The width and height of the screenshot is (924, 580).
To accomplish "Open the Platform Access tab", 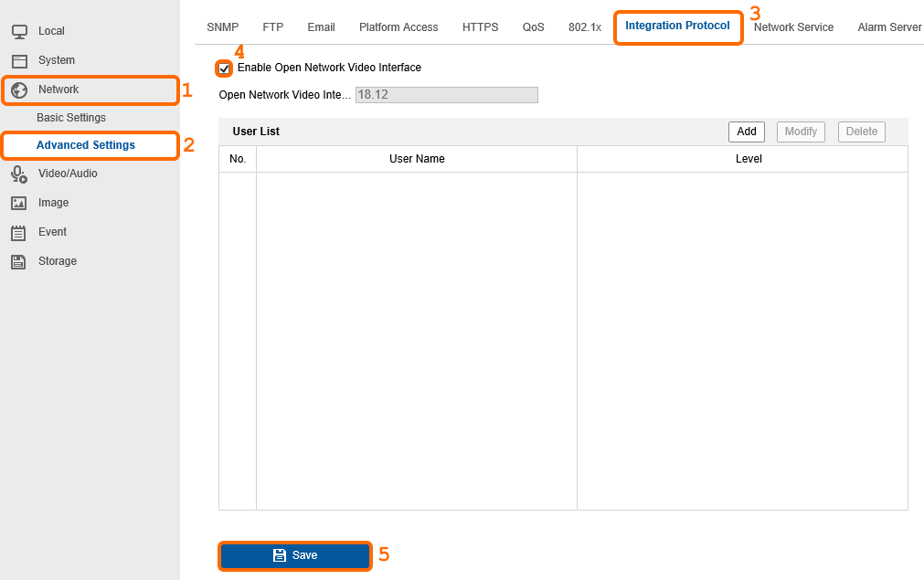I will pos(398,27).
